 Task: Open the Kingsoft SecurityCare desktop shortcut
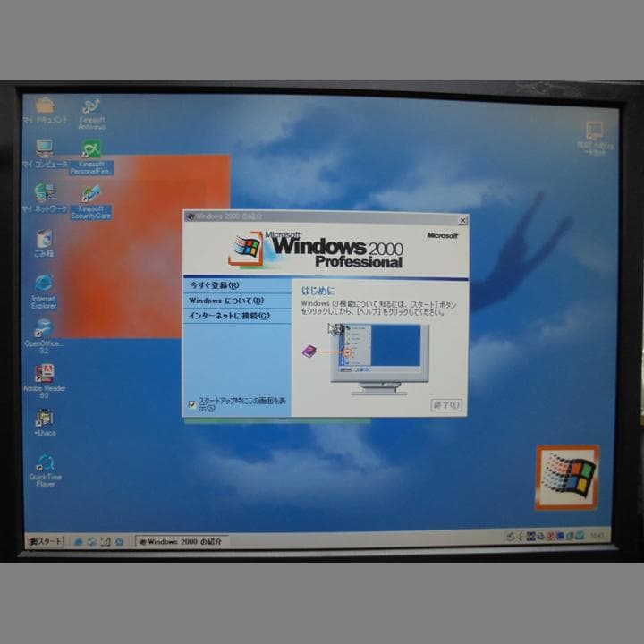[90, 202]
